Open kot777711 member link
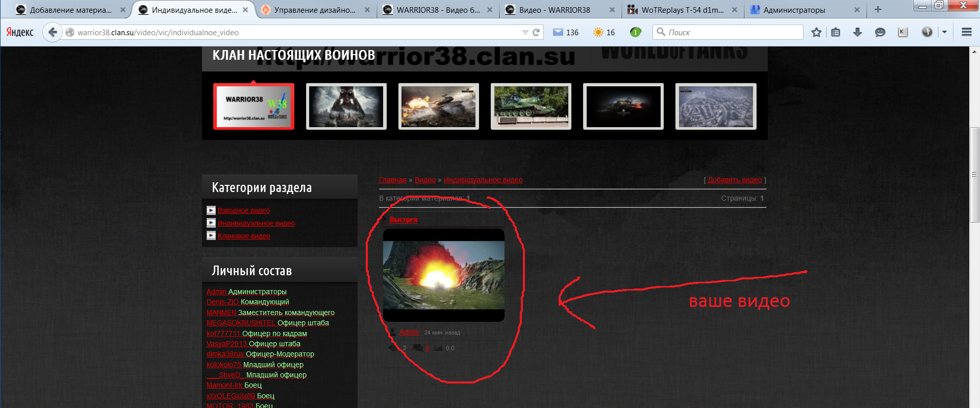The image size is (980, 408). pyautogui.click(x=223, y=333)
